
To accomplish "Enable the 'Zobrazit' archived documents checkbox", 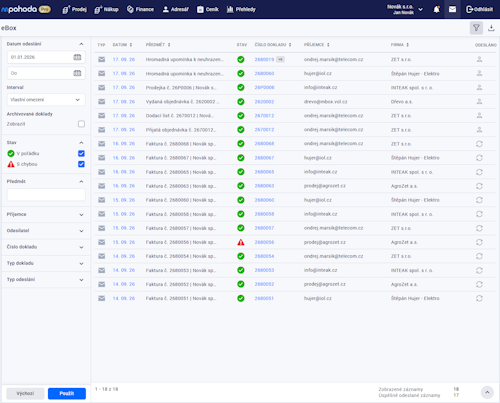I will coord(81,124).
